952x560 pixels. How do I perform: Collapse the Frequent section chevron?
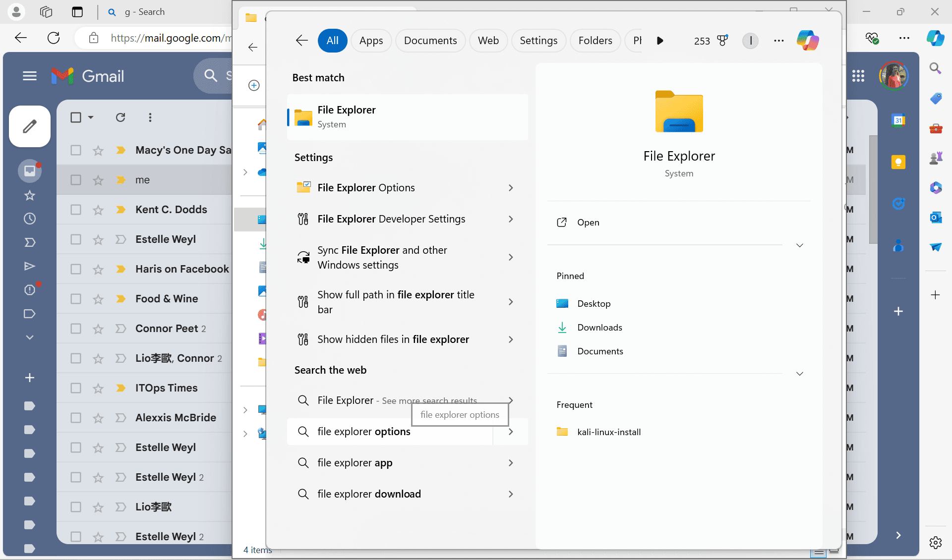(799, 374)
